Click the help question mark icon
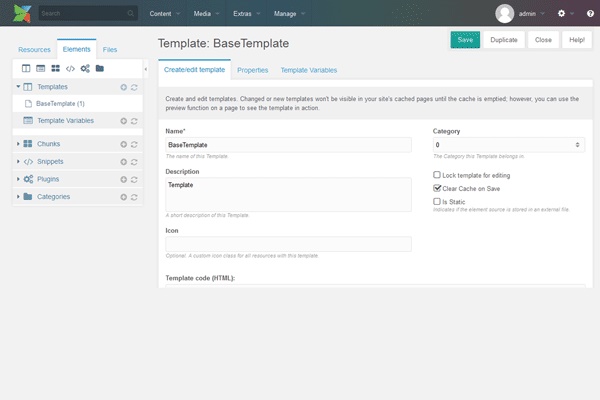 (590, 13)
